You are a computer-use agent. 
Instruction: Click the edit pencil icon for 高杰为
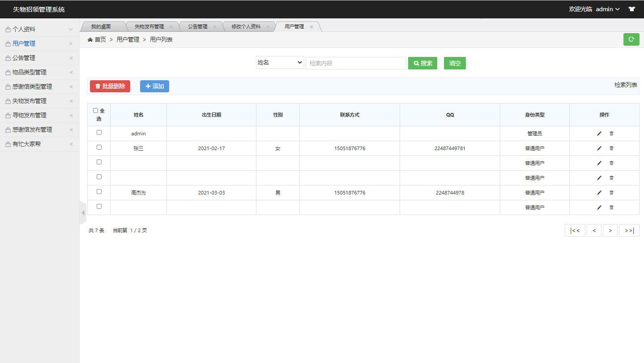599,193
